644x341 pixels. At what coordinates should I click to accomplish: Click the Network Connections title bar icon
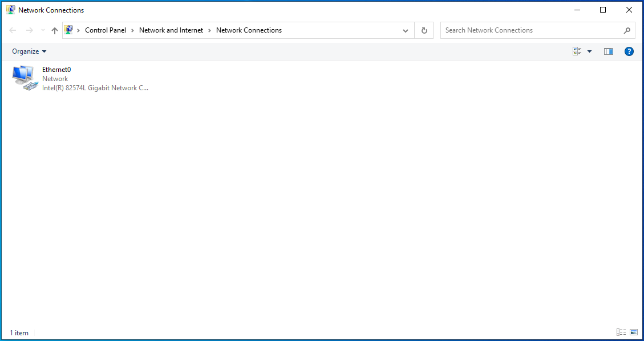(x=10, y=10)
